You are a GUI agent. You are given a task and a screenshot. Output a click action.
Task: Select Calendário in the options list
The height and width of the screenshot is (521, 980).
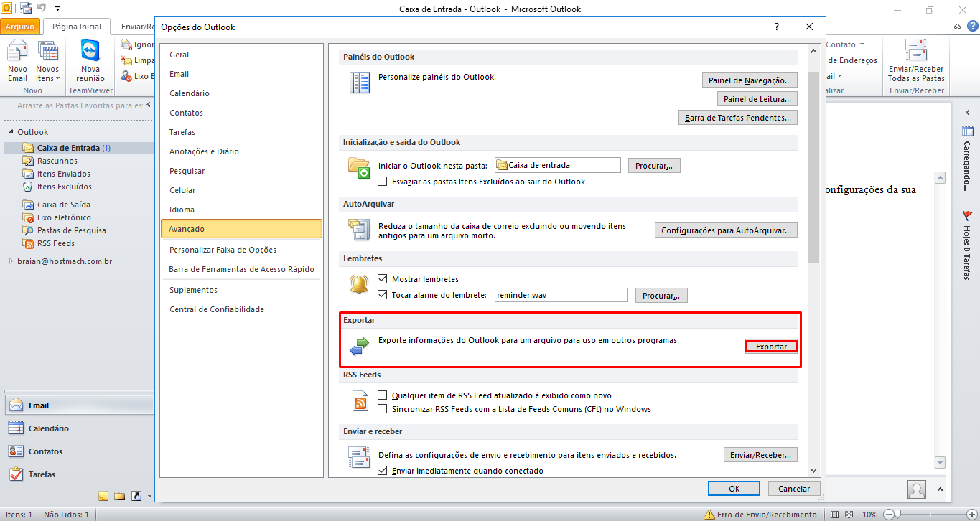point(241,93)
